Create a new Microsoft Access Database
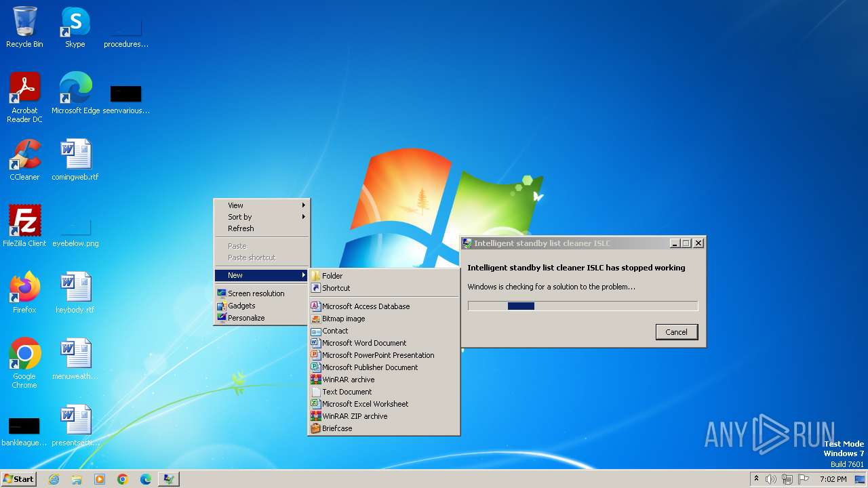Image resolution: width=868 pixels, height=488 pixels. tap(384, 306)
